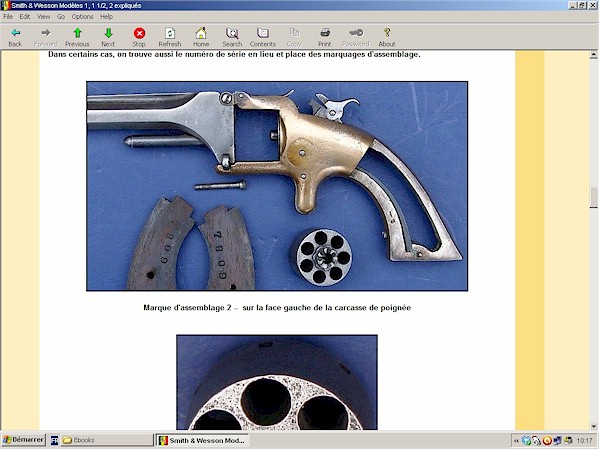Image resolution: width=600 pixels, height=450 pixels.
Task: Click the disassembled revolver photo
Action: click(277, 186)
